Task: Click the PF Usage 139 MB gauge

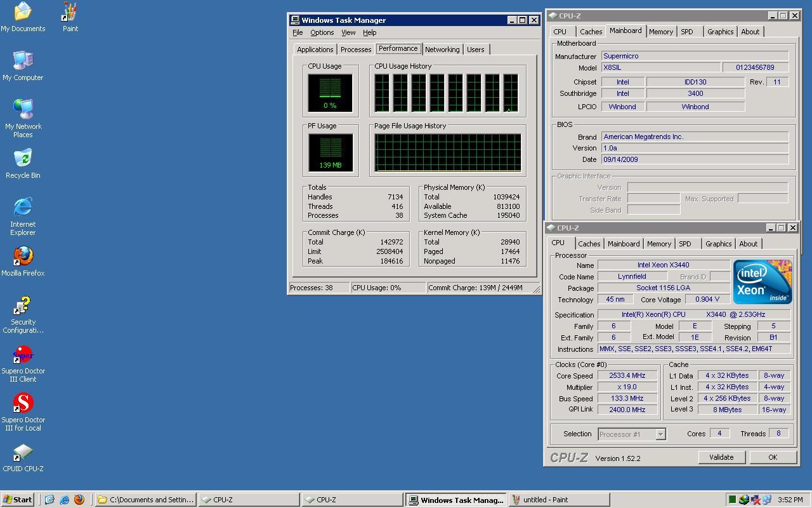Action: [x=330, y=152]
